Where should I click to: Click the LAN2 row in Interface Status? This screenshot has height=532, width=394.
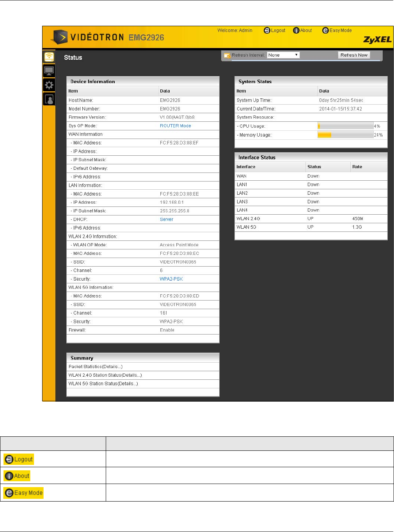pos(311,193)
